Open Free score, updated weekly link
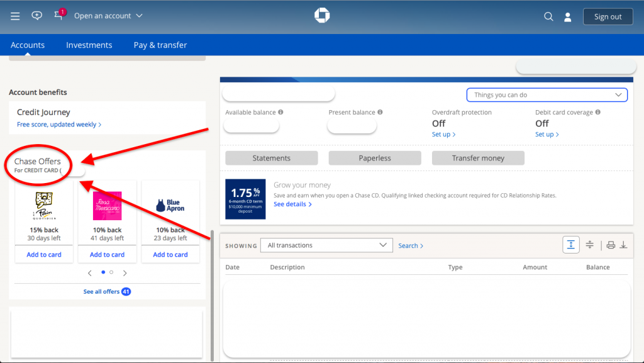 point(59,125)
